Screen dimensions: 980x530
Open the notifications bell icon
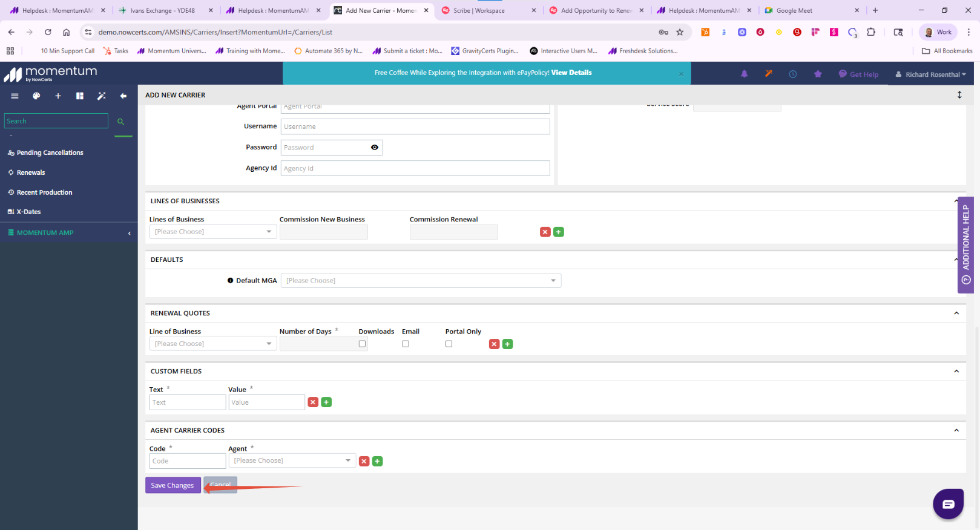tap(745, 74)
